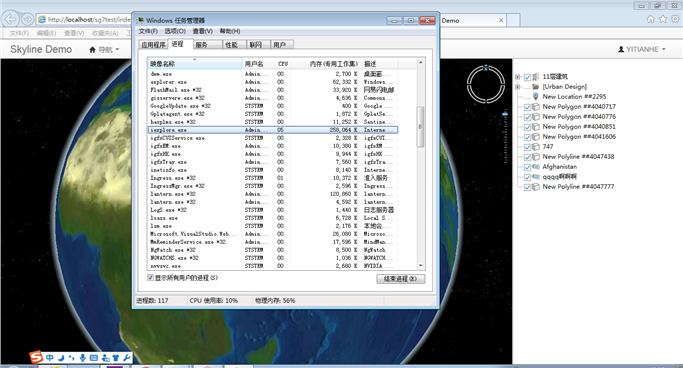This screenshot has height=368, width=683.
Task: Uncheck the 11层建筑 layer checkbox
Action: tap(527, 77)
